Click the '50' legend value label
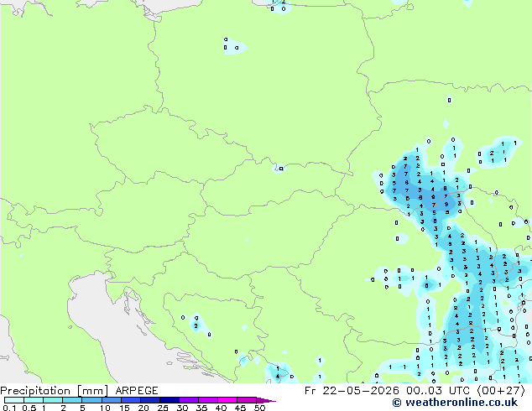 [x=259, y=408]
